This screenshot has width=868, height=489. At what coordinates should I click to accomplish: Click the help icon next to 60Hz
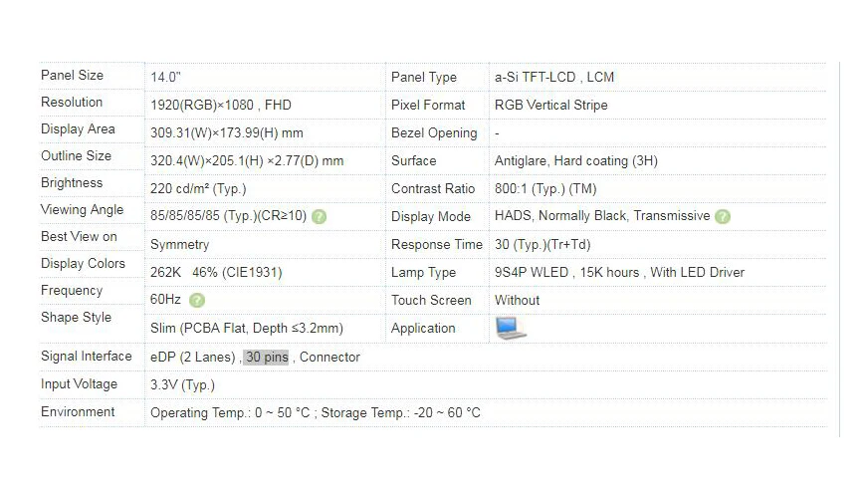(x=197, y=300)
